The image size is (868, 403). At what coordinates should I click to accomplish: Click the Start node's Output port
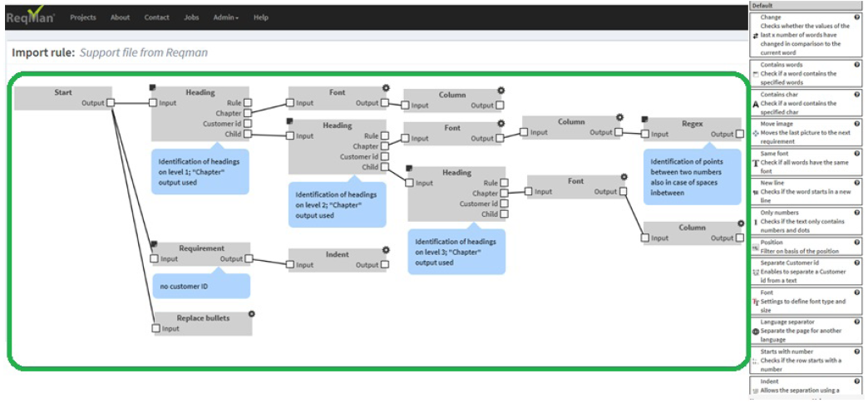tap(111, 102)
